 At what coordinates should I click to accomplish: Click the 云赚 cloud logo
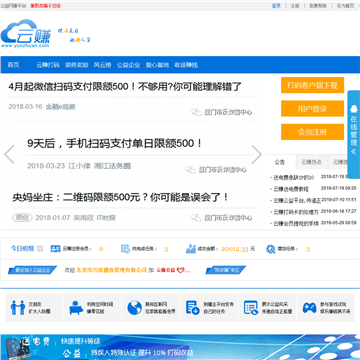click(x=26, y=34)
